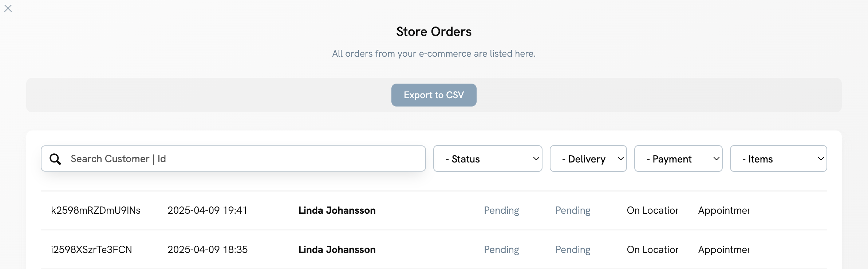Click the 2025-04-09 18:35 order date
This screenshot has height=269, width=868.
coord(207,250)
